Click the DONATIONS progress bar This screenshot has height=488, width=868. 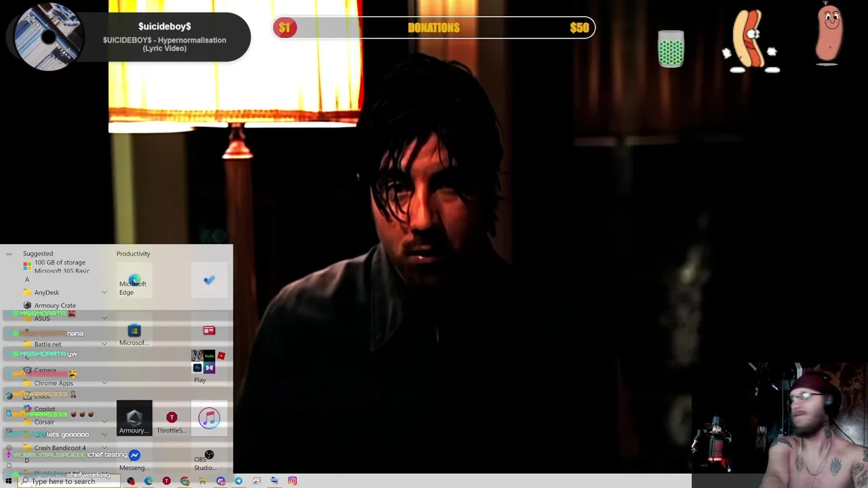[434, 28]
